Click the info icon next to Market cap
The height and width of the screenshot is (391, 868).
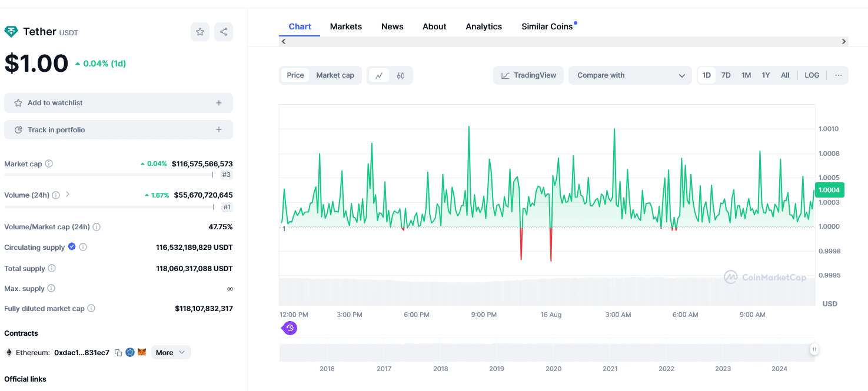[49, 164]
